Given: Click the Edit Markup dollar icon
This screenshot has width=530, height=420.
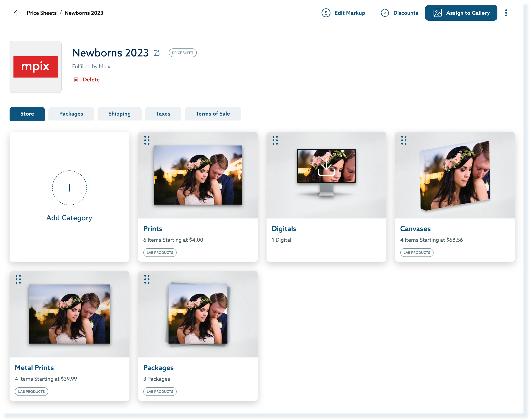Looking at the screenshot, I should (x=326, y=13).
